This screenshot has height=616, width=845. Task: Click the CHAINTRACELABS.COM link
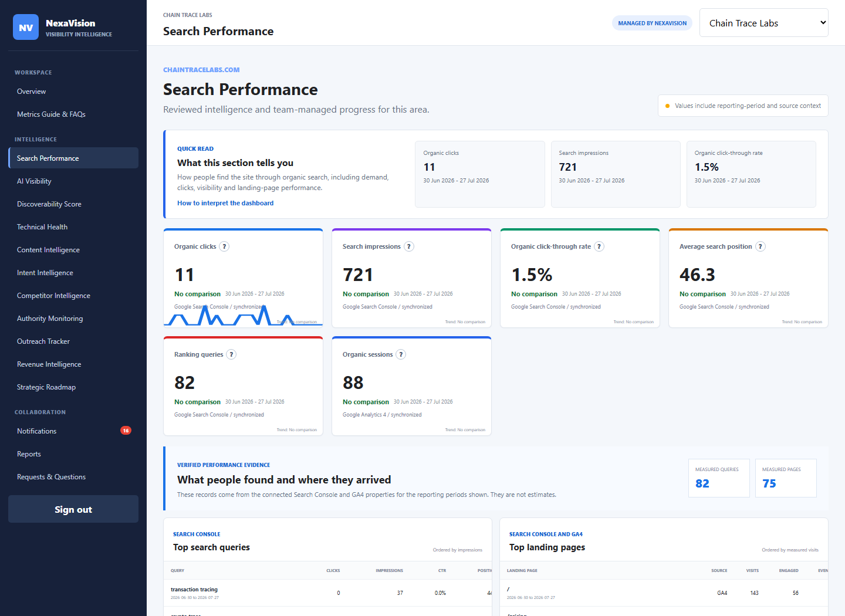201,70
